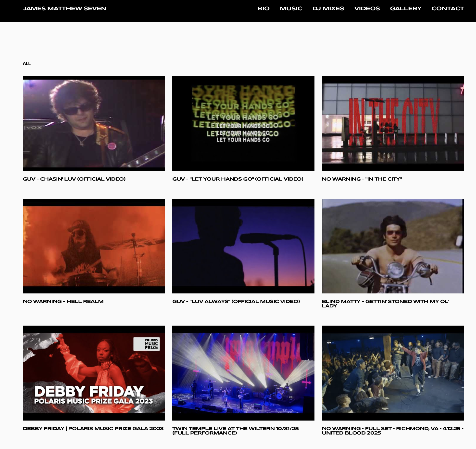Screen dimensions: 476x449
Task: Open the Blind Matty motorcycle thumbnail
Action: (x=393, y=246)
